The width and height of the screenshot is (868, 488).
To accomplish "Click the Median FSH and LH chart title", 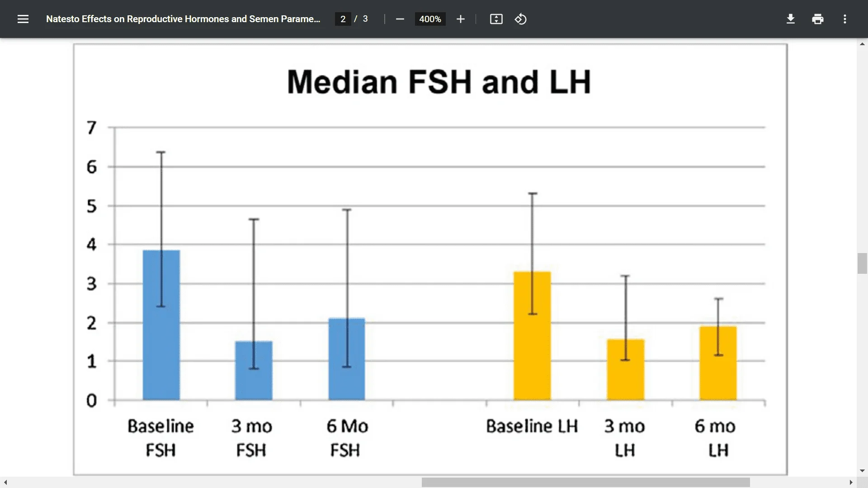I will pos(439,82).
